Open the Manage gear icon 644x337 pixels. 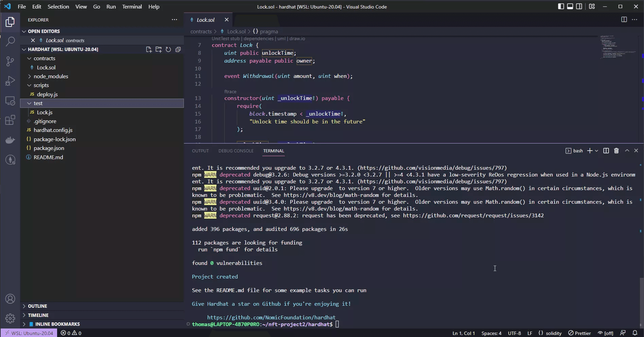coord(10,318)
